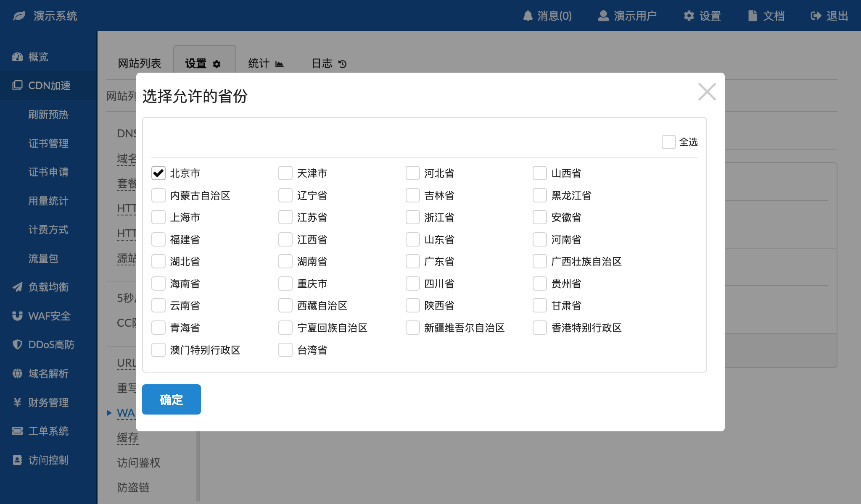Open settings via top gear icon
Screen dimensions: 861x504
pos(689,16)
